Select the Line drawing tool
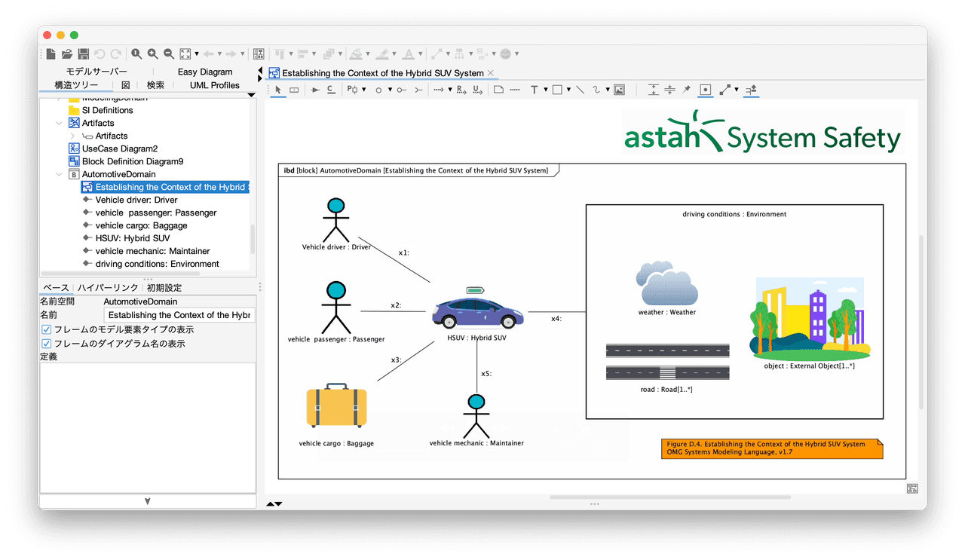 (x=581, y=90)
